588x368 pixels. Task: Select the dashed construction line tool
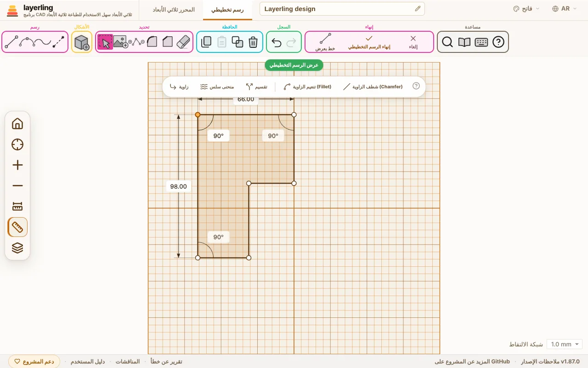click(x=58, y=42)
